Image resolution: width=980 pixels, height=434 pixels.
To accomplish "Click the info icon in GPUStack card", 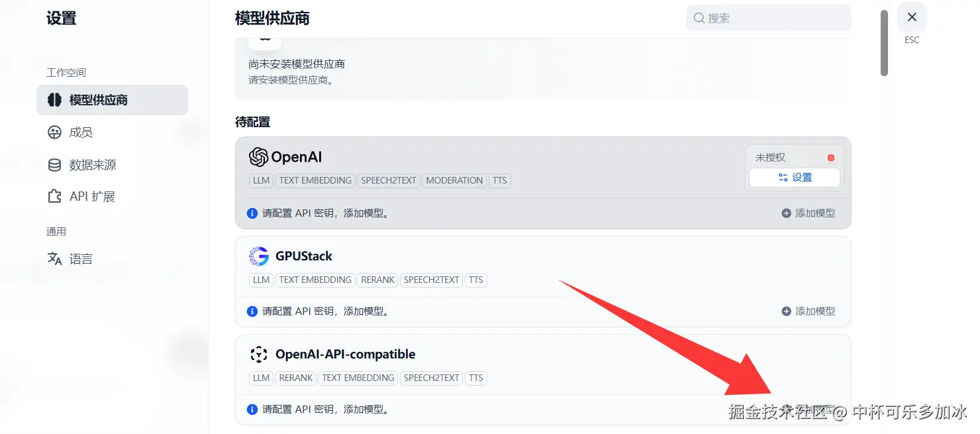I will point(252,311).
